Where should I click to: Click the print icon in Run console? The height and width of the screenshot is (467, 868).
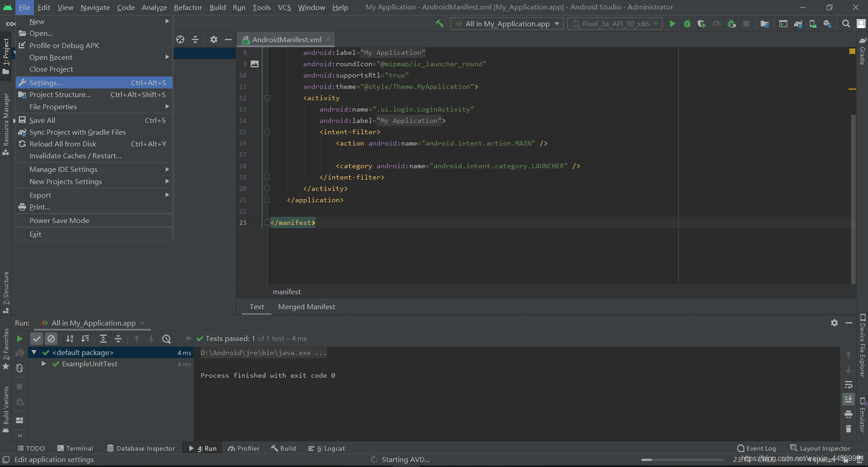click(849, 414)
